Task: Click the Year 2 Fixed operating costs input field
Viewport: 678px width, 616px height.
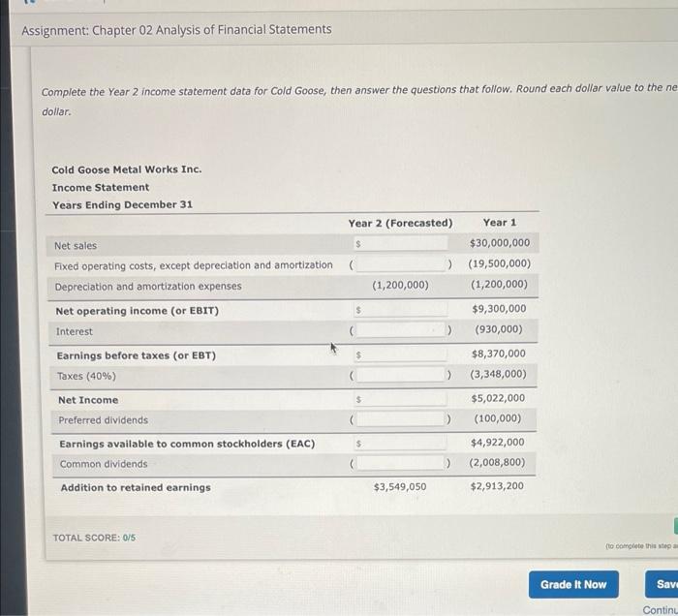Action: (x=401, y=263)
